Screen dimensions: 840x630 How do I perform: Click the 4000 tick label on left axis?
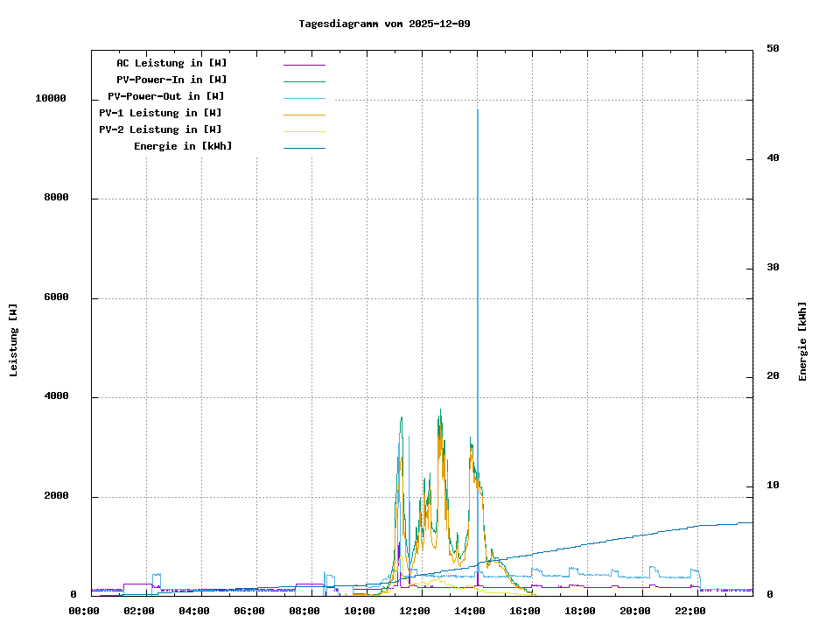tap(57, 397)
